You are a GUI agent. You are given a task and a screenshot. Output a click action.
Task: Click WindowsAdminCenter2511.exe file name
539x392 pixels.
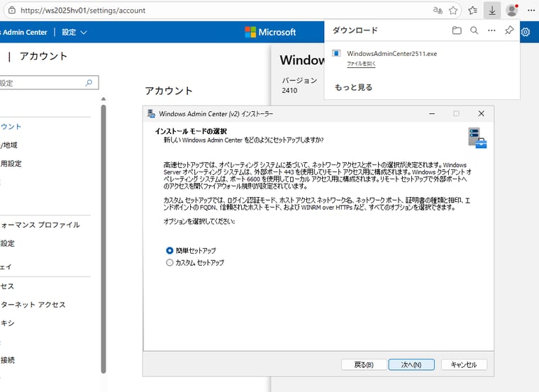[x=392, y=54]
